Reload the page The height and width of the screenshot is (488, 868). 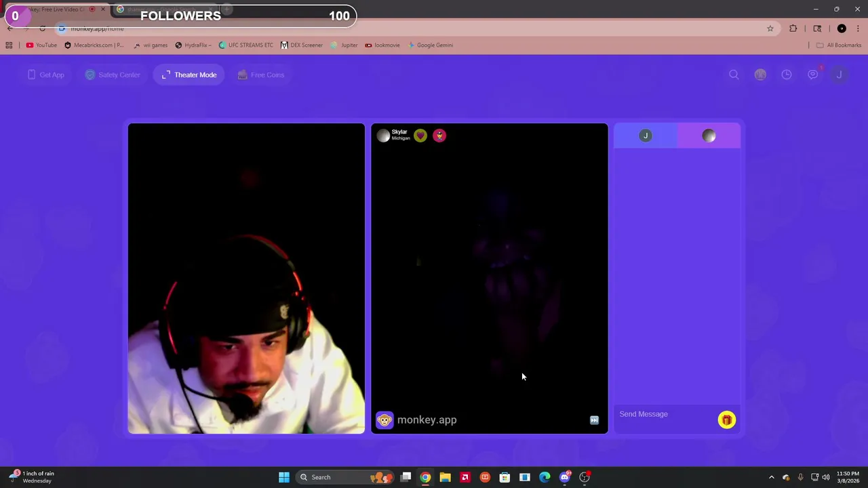point(42,28)
